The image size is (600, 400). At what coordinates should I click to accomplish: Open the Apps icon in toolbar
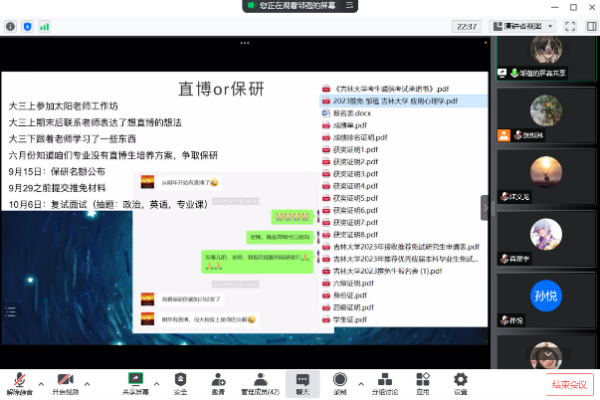(x=423, y=380)
